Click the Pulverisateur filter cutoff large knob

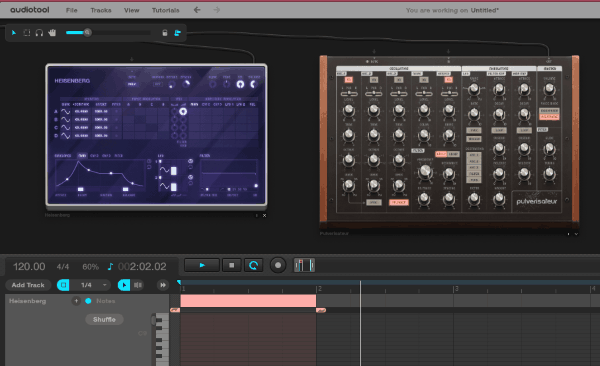(x=424, y=173)
